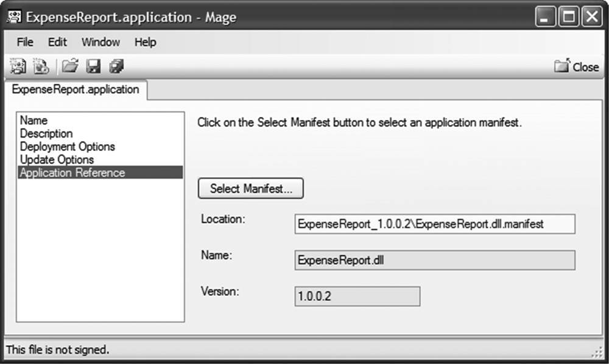The image size is (609, 364).
Task: Click the 'Name:' label beside ExpenseReport.dll
Action: click(216, 255)
